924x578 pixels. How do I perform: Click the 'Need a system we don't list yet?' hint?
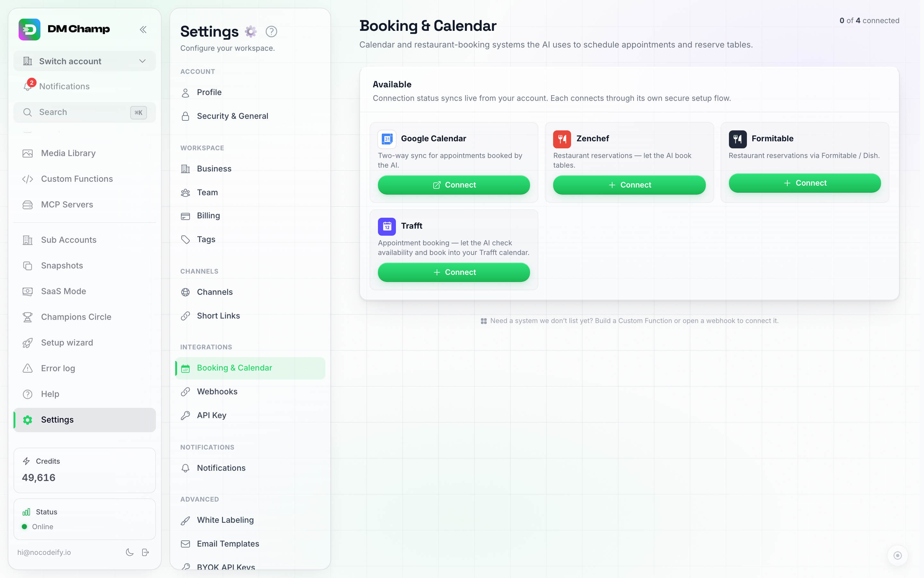(629, 321)
